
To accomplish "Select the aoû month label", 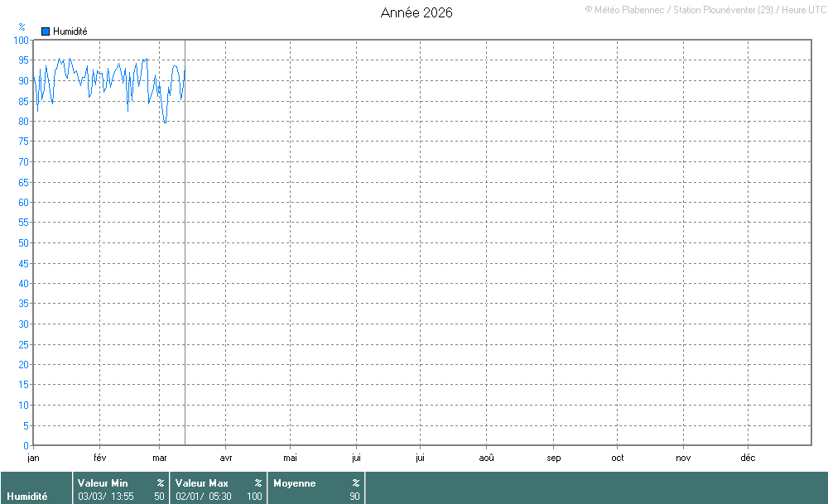I will click(486, 457).
